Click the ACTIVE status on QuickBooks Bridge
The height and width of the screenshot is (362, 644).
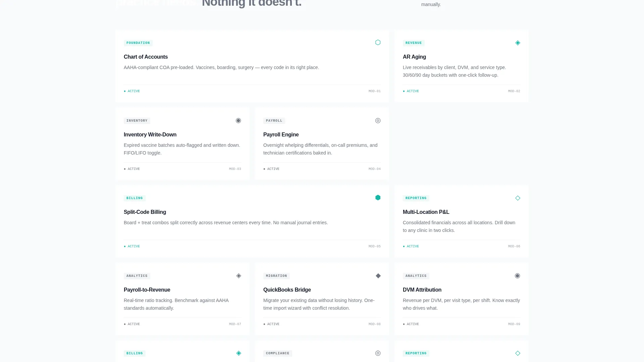click(271, 324)
